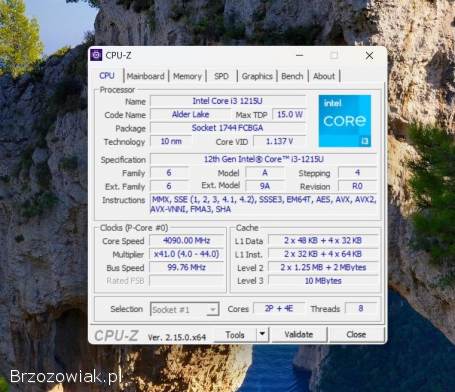Click the Name field Intel Core i3 1215U
This screenshot has width=455, height=392.
click(228, 101)
